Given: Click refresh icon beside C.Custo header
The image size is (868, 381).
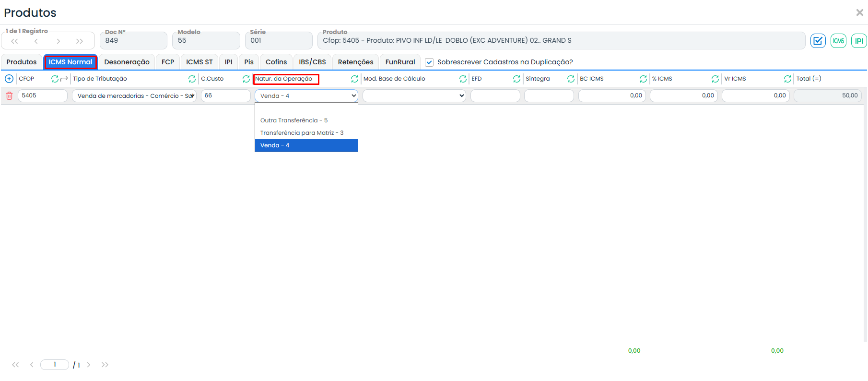Looking at the screenshot, I should [246, 79].
